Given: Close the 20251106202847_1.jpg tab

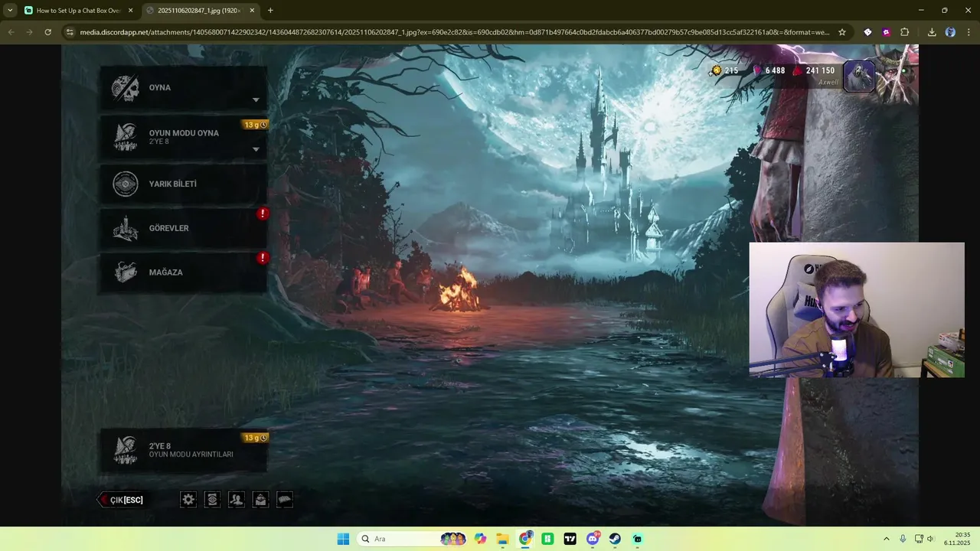Looking at the screenshot, I should 252,11.
